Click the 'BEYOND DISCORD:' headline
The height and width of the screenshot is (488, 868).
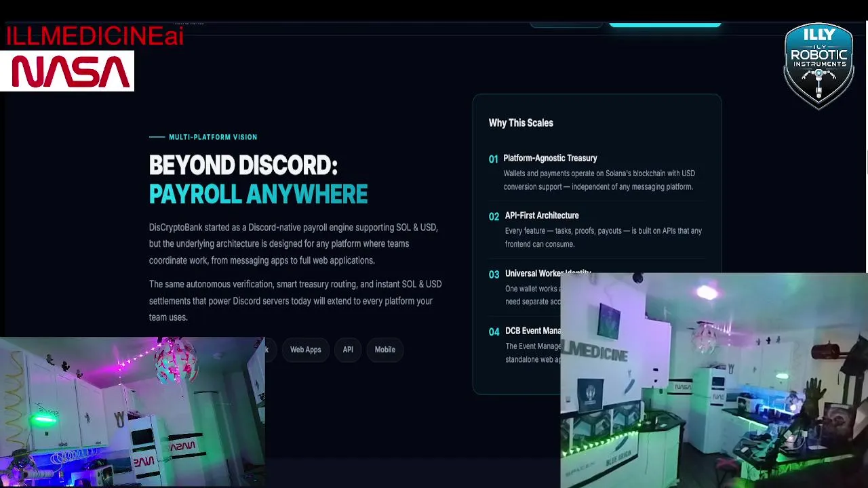pyautogui.click(x=243, y=165)
